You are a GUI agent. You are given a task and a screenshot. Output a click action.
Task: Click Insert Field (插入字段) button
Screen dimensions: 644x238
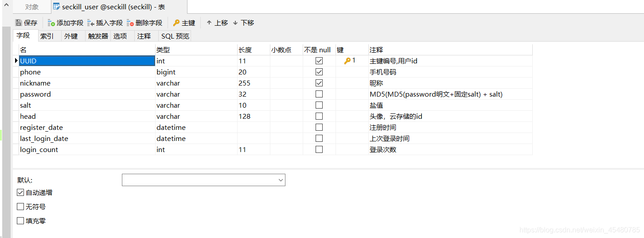click(x=105, y=23)
